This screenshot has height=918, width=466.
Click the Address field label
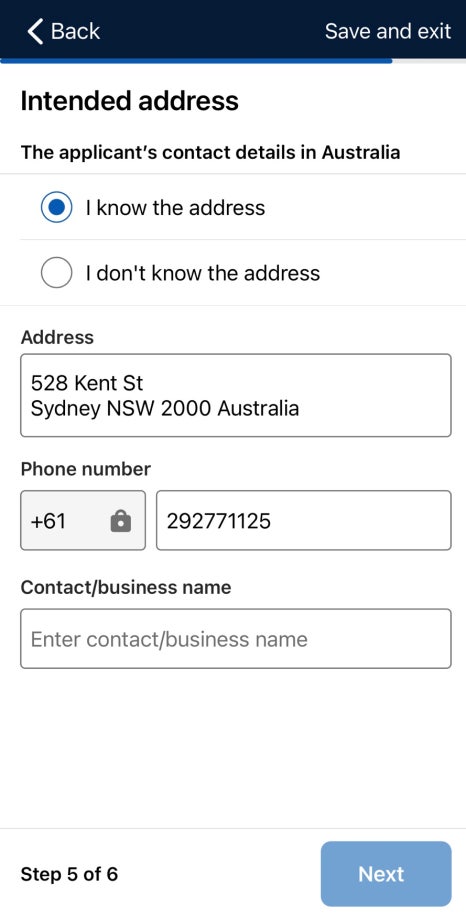point(57,337)
